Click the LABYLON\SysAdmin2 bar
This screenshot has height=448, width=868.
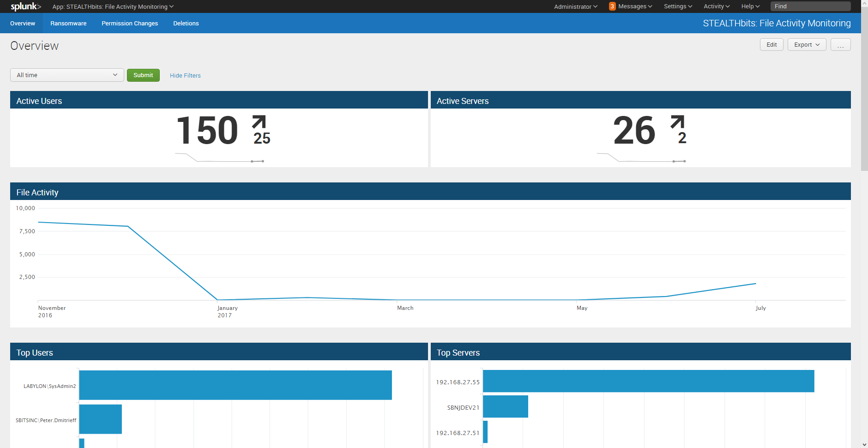[x=235, y=385]
